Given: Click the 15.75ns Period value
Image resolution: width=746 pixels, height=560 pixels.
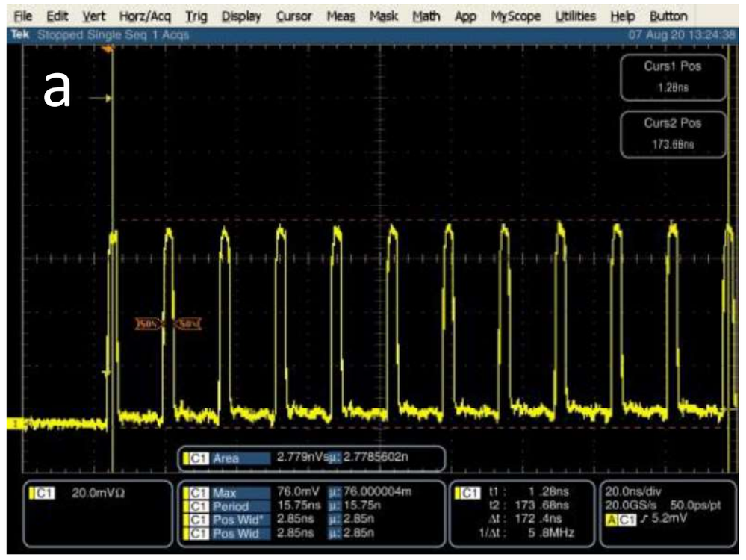Looking at the screenshot, I should (299, 505).
